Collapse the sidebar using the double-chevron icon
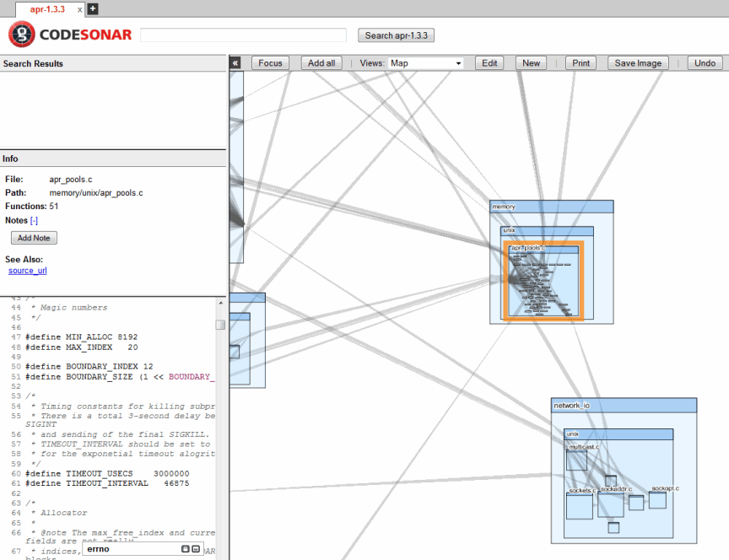Image resolution: width=729 pixels, height=560 pixels. click(235, 62)
